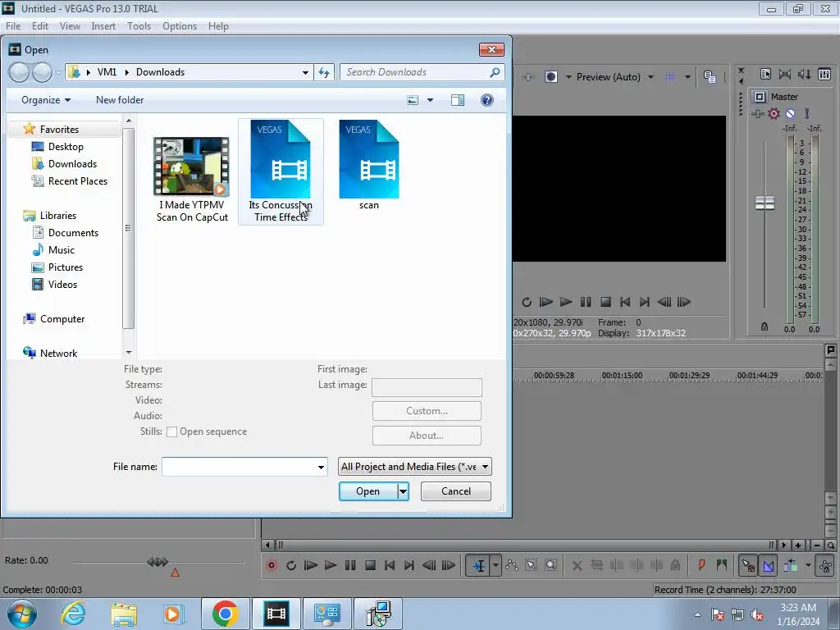Click Play in the Video Preview window

point(566,302)
